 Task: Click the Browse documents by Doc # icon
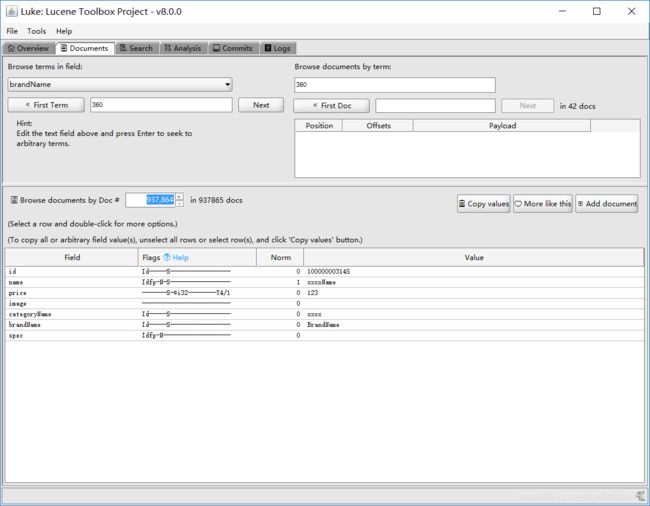14,200
